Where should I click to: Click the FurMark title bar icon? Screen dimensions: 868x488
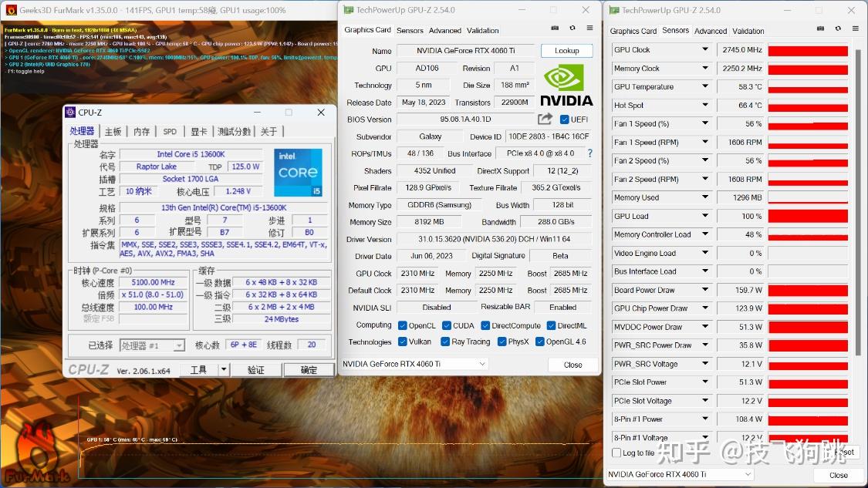pyautogui.click(x=11, y=10)
